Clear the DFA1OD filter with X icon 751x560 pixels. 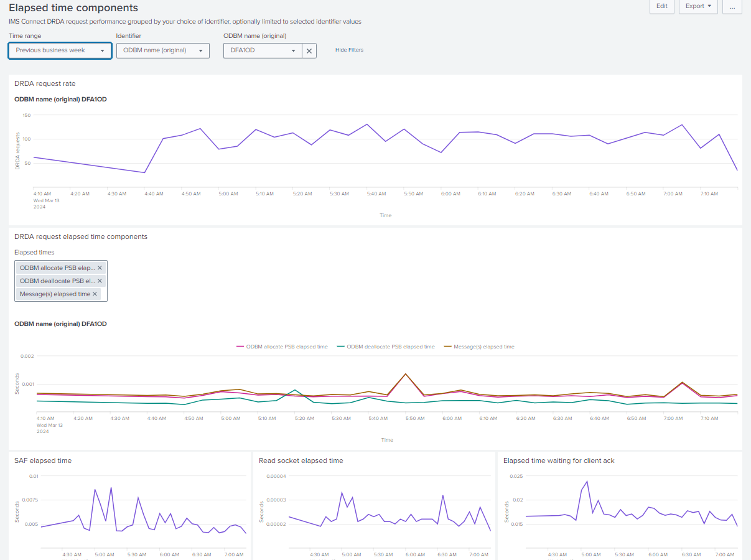(309, 51)
